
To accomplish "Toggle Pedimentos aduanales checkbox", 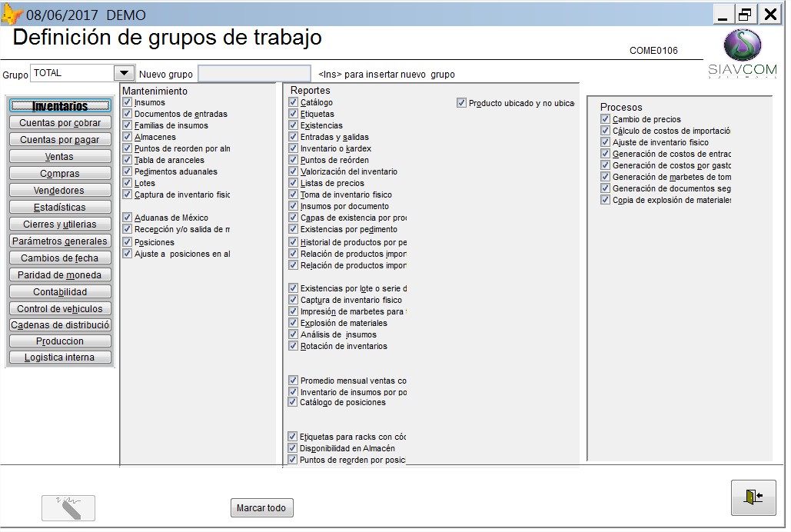I will click(x=127, y=171).
